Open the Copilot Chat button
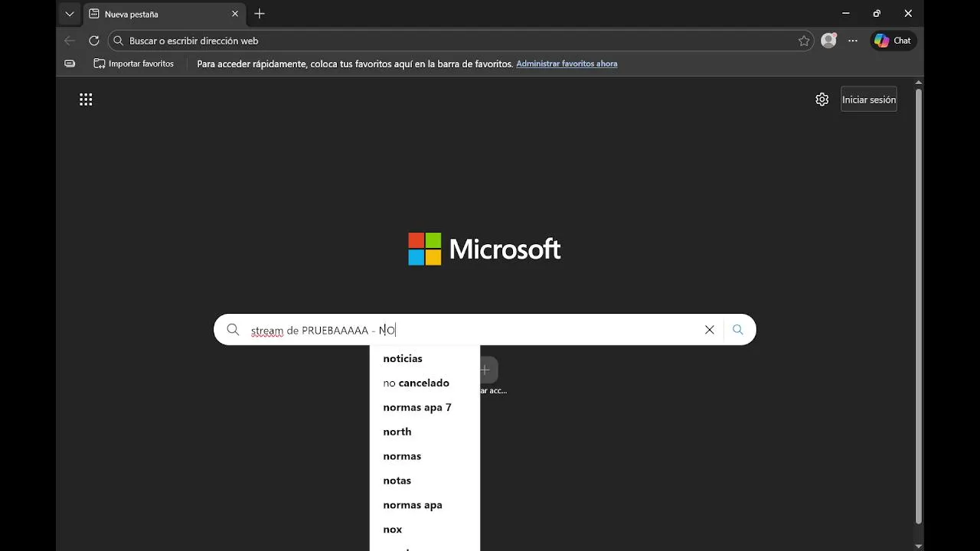The height and width of the screenshot is (551, 980). [x=893, y=41]
